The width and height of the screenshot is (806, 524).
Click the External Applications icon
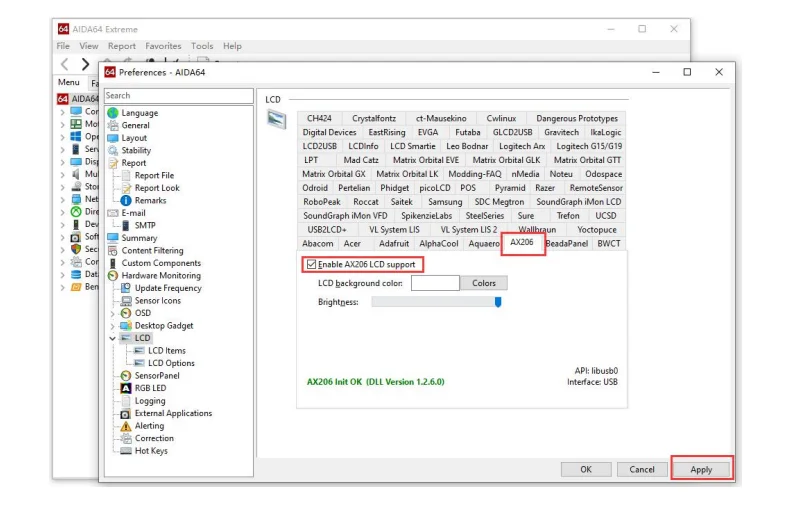click(x=126, y=413)
